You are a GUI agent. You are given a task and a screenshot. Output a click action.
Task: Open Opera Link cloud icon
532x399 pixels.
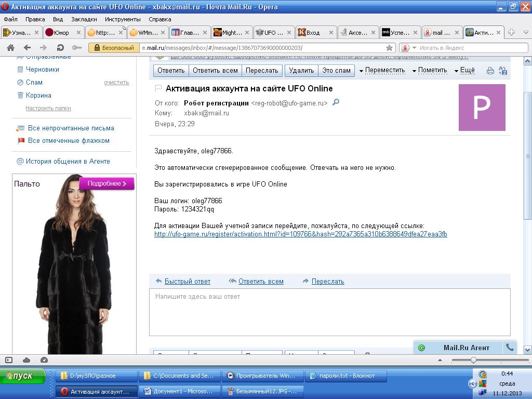tap(26, 360)
